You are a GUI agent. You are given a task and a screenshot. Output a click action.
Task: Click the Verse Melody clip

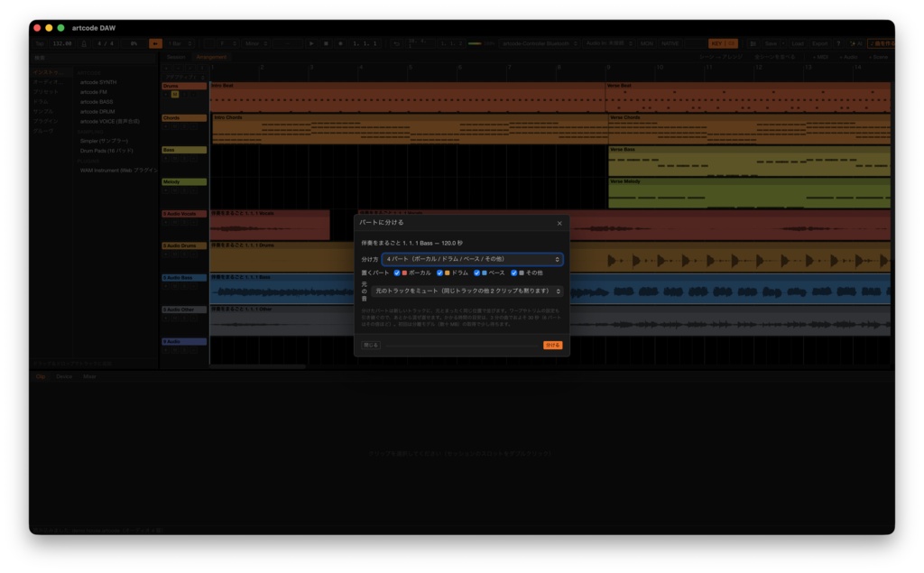click(x=749, y=193)
